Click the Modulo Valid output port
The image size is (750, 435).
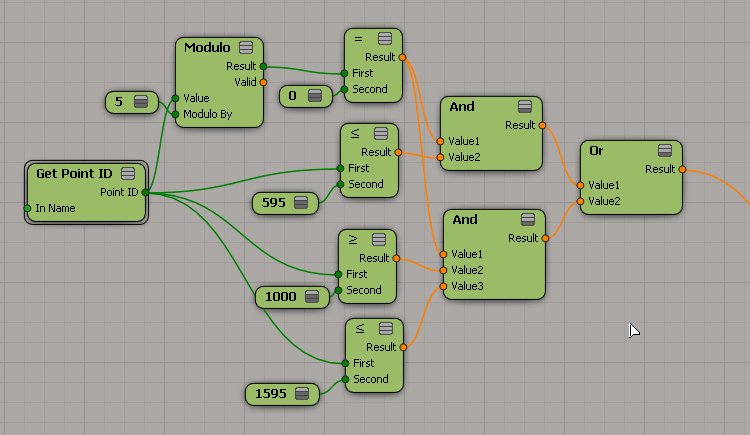pyautogui.click(x=263, y=82)
